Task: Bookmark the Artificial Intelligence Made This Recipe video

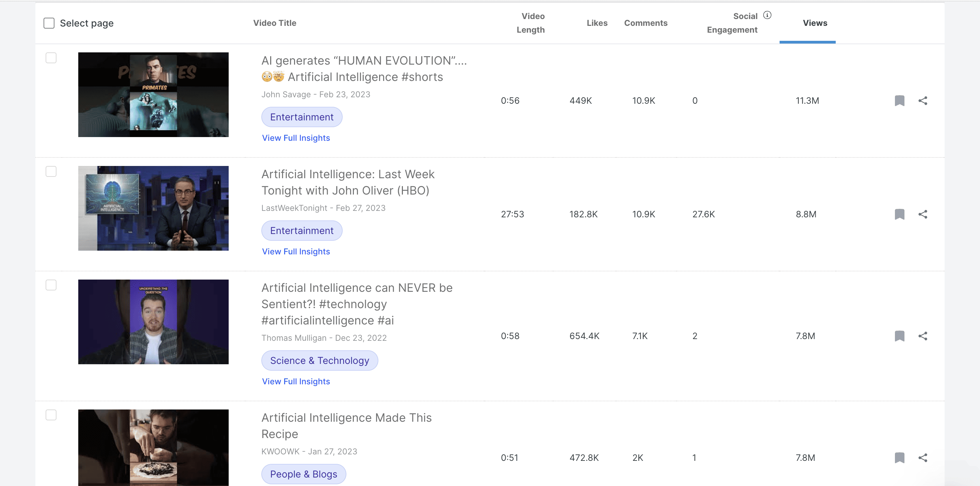Action: click(899, 457)
